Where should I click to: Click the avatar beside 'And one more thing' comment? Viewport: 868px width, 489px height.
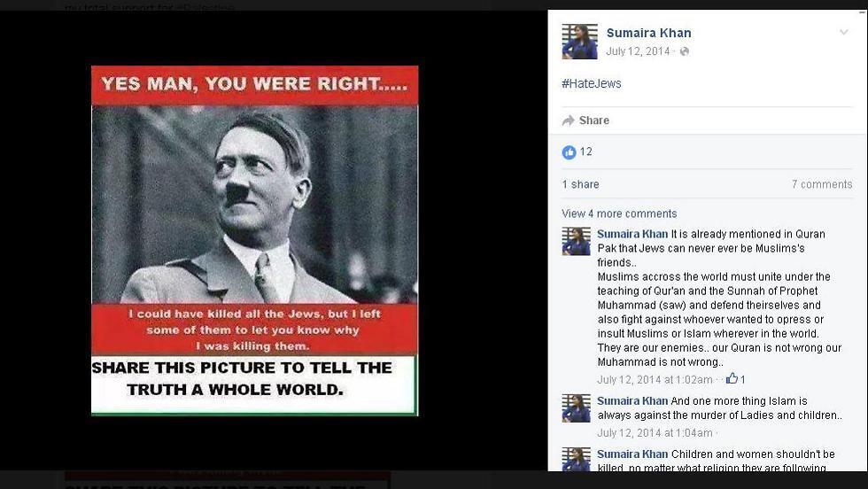(577, 408)
